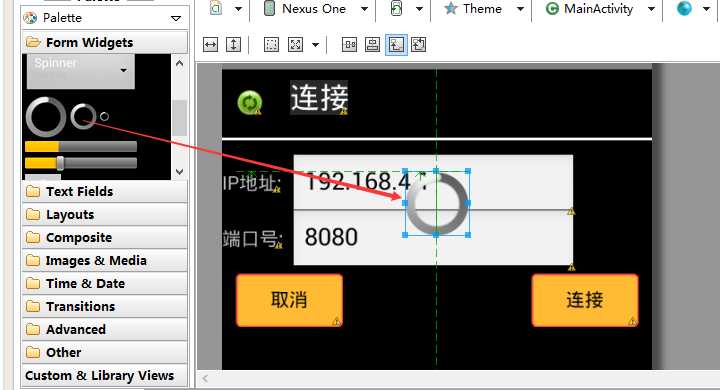Click the warning icon on orange 连接 button
The image size is (720, 390).
632,321
